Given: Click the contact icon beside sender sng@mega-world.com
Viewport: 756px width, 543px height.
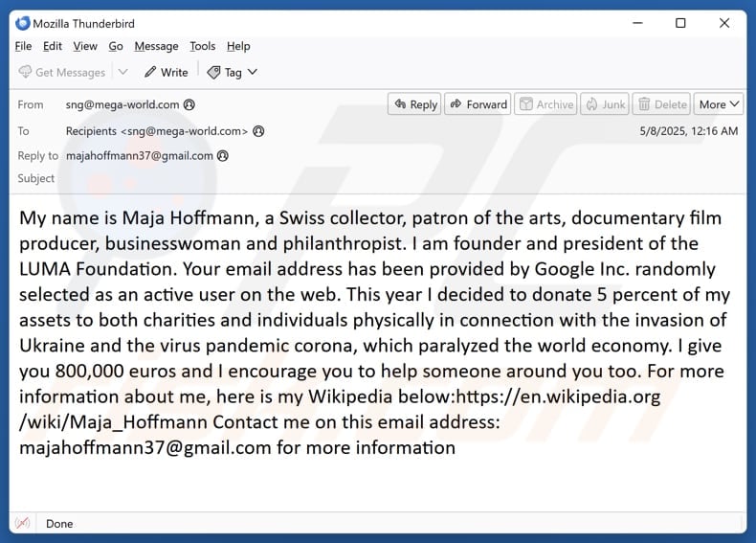Looking at the screenshot, I should click(189, 104).
